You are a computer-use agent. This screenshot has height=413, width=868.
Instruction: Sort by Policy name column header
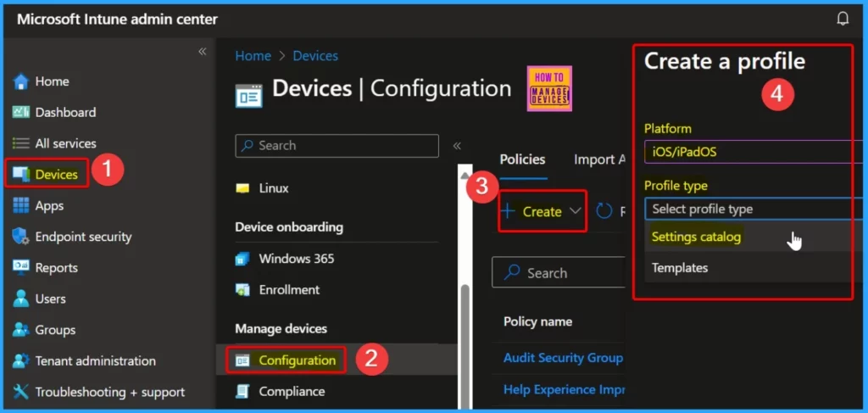point(537,321)
